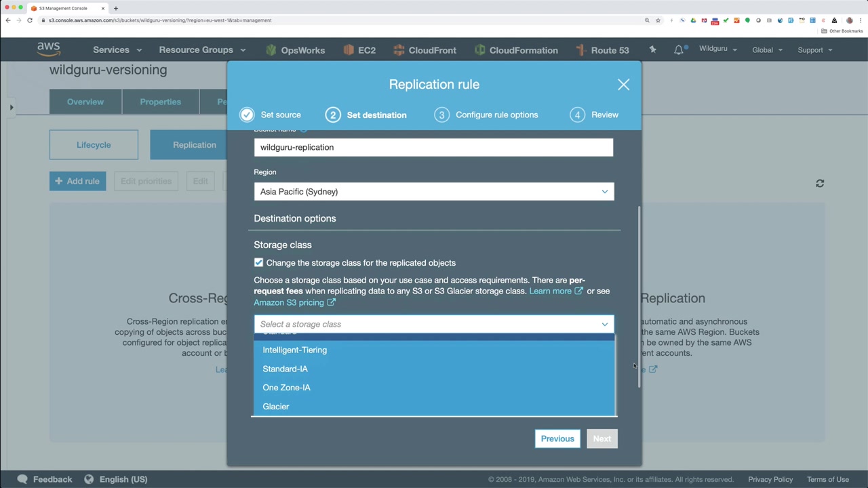Viewport: 868px width, 488px height.
Task: Close the S3 Management Console browser tab
Action: point(102,8)
